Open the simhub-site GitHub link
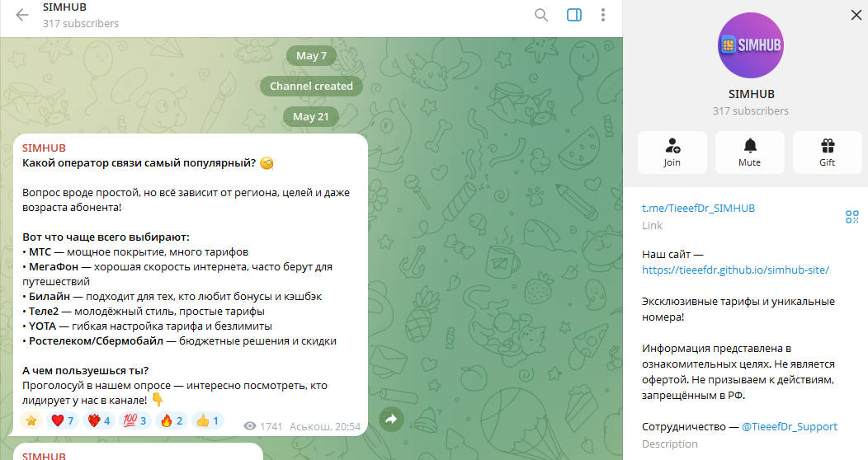868x460 pixels. click(735, 270)
